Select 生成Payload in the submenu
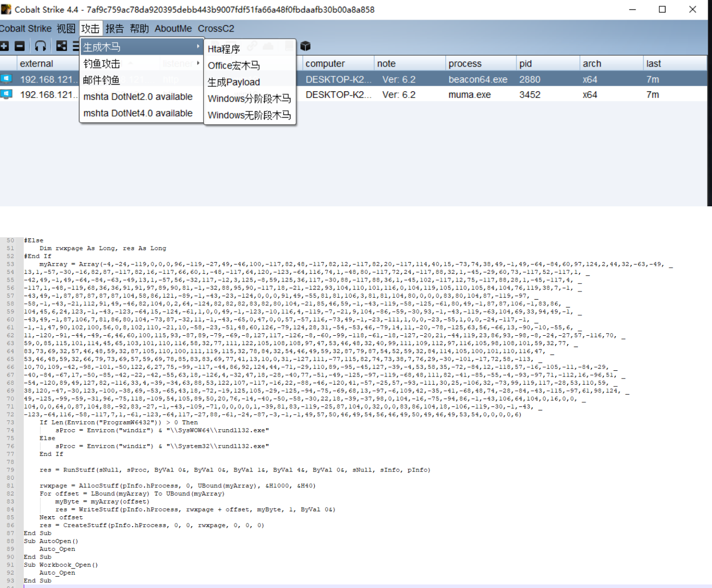This screenshot has width=712, height=588. click(250, 82)
